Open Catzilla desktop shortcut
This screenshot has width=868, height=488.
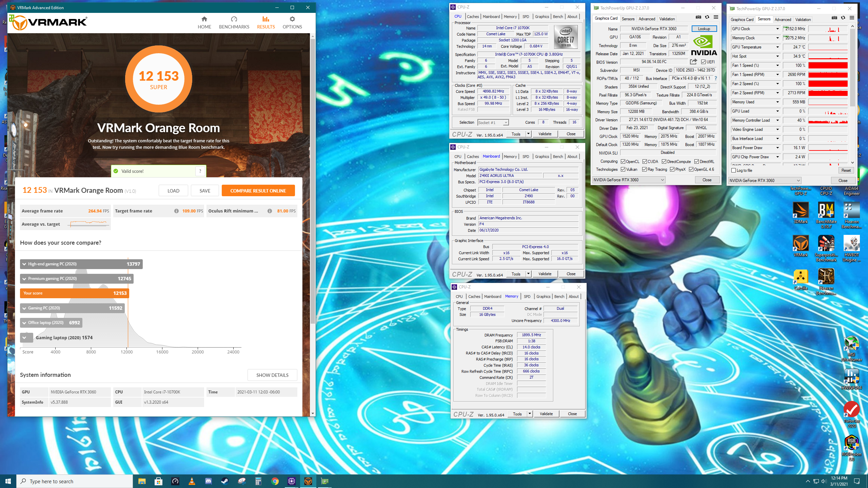(x=801, y=280)
